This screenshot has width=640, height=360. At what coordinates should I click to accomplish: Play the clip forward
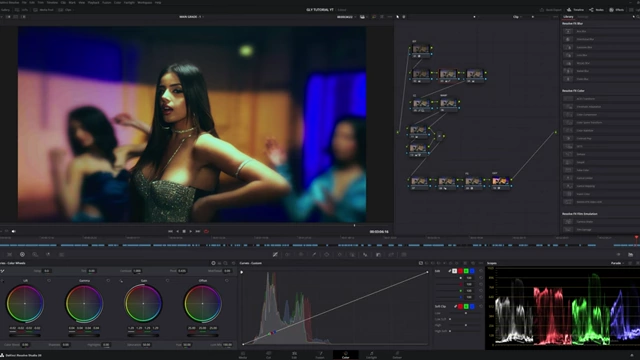[191, 231]
